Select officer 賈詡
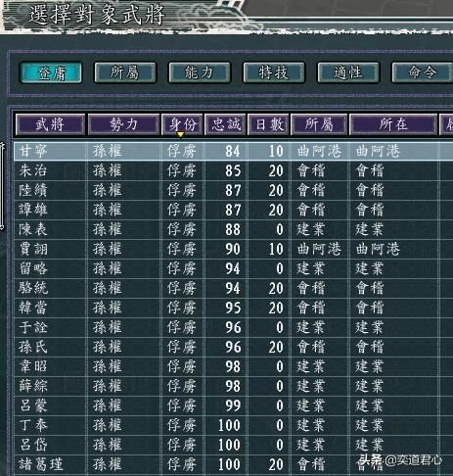453x476 pixels. [32, 249]
